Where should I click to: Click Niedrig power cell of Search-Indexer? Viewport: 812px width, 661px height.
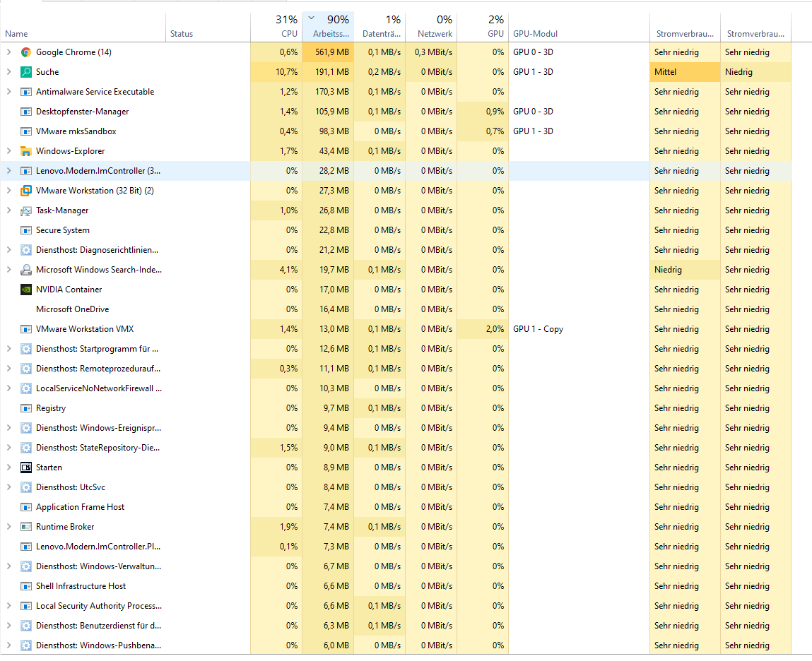[x=685, y=270]
